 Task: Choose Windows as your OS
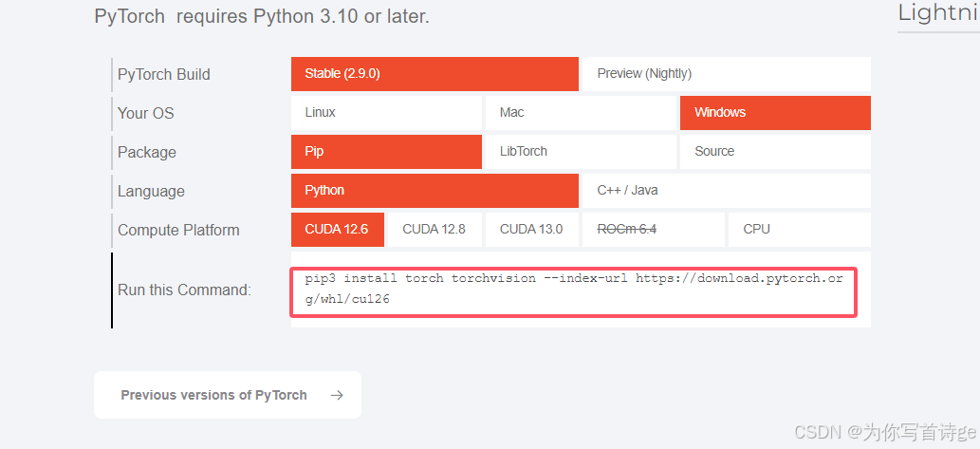[775, 113]
